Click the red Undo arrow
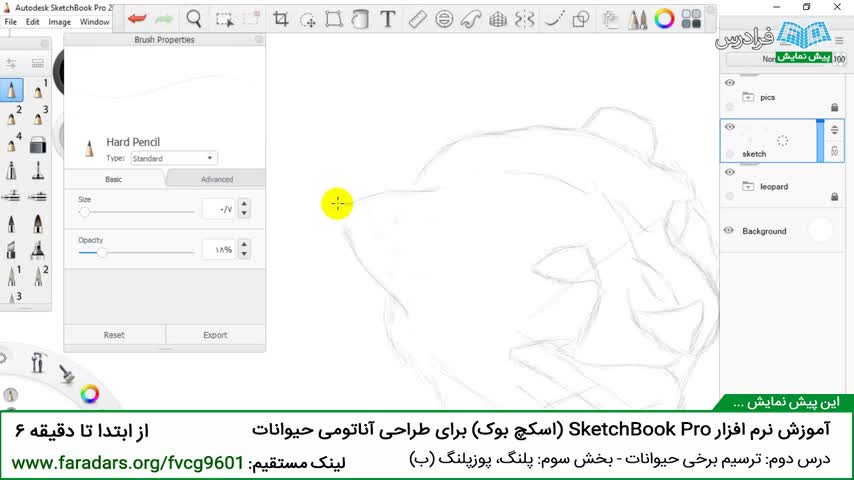Viewport: 854px width, 480px height. click(x=137, y=19)
